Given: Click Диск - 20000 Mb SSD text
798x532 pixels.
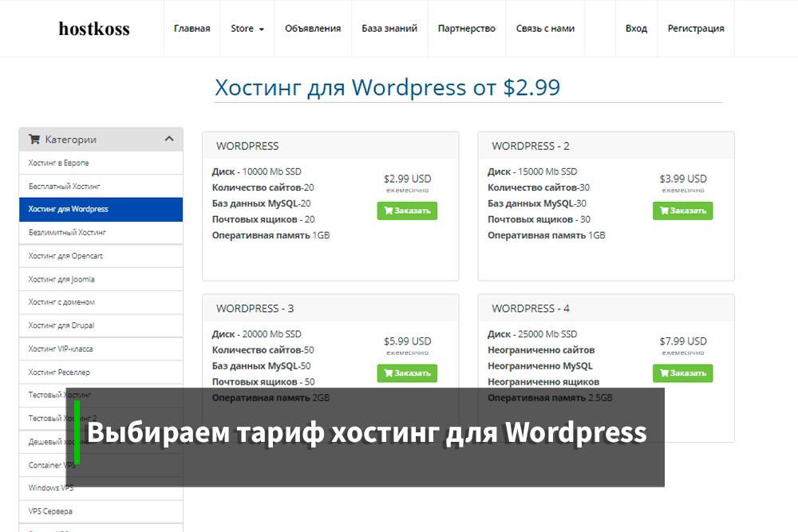Looking at the screenshot, I should (256, 334).
